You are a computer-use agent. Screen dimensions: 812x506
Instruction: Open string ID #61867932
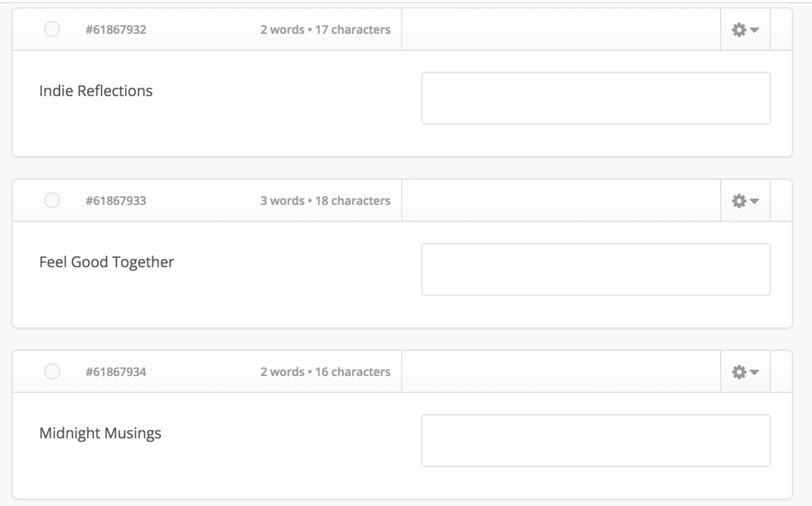[x=116, y=30]
